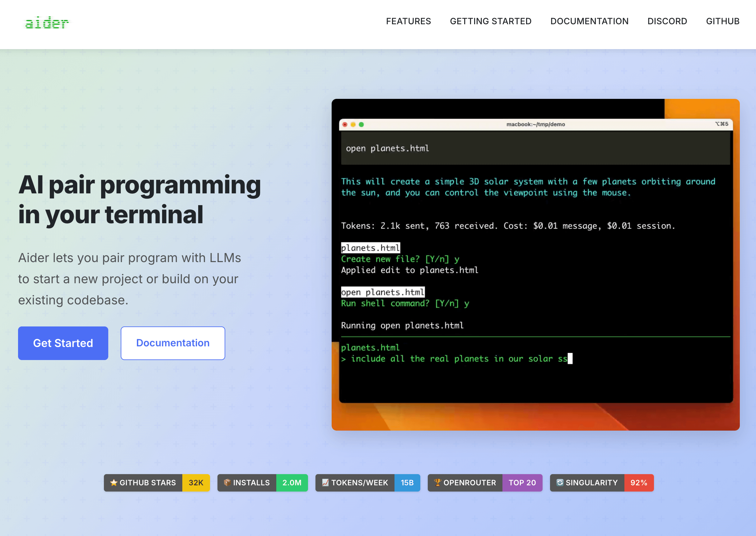Click 'Running open planets.html' line

click(402, 326)
